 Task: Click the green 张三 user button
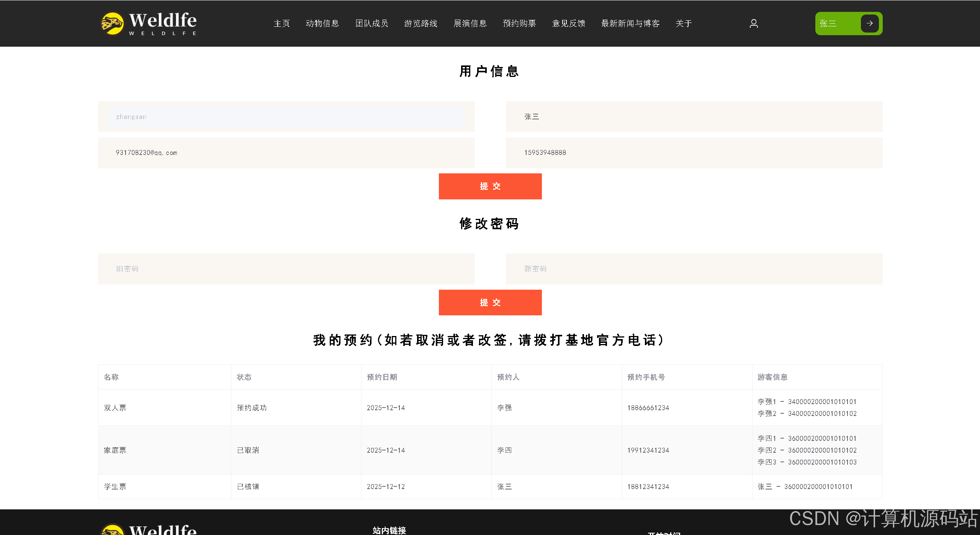(849, 23)
